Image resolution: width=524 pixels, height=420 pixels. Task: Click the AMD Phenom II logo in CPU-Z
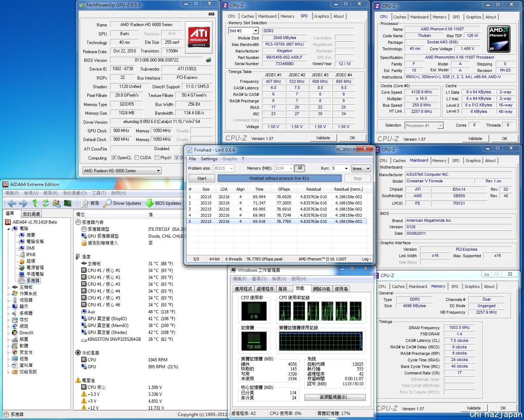point(499,38)
